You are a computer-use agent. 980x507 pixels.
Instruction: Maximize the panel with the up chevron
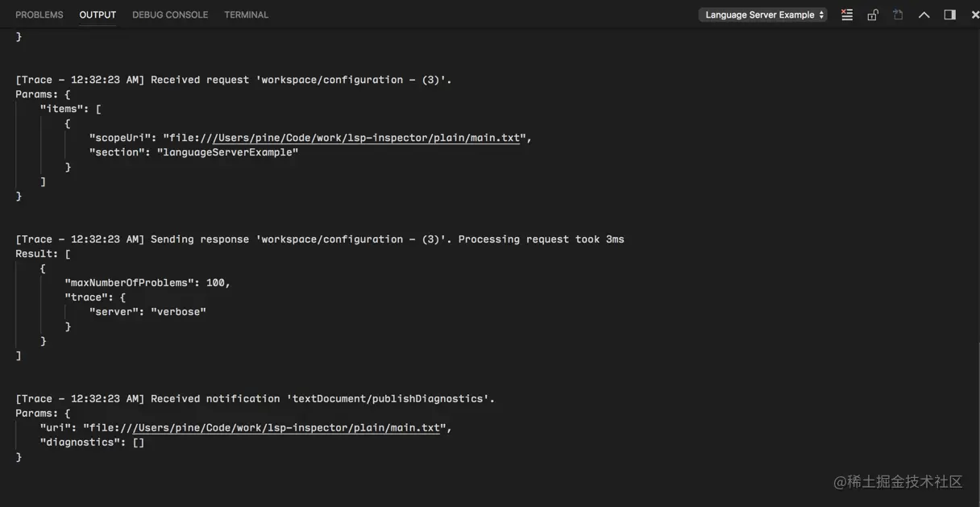click(x=924, y=15)
